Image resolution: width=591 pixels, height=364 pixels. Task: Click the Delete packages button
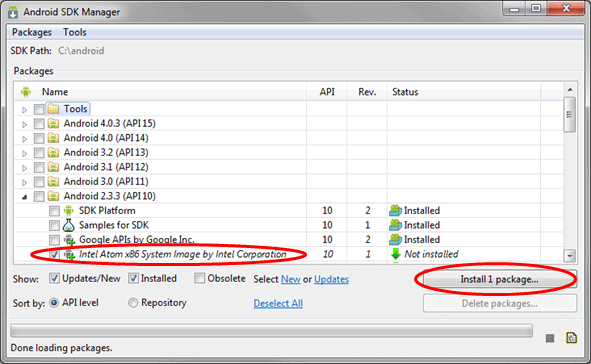500,303
